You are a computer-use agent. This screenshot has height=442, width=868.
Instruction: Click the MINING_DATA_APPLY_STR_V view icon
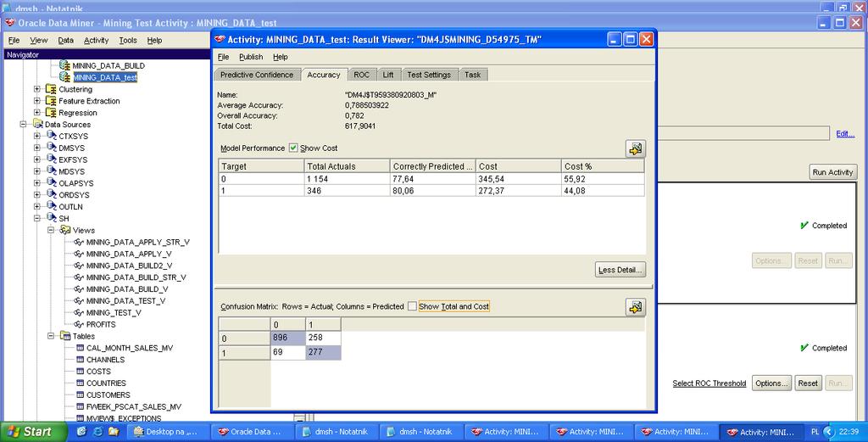click(79, 242)
